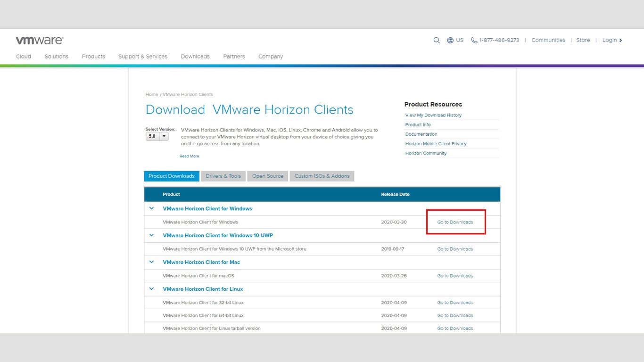Open the Store link

[x=583, y=41]
